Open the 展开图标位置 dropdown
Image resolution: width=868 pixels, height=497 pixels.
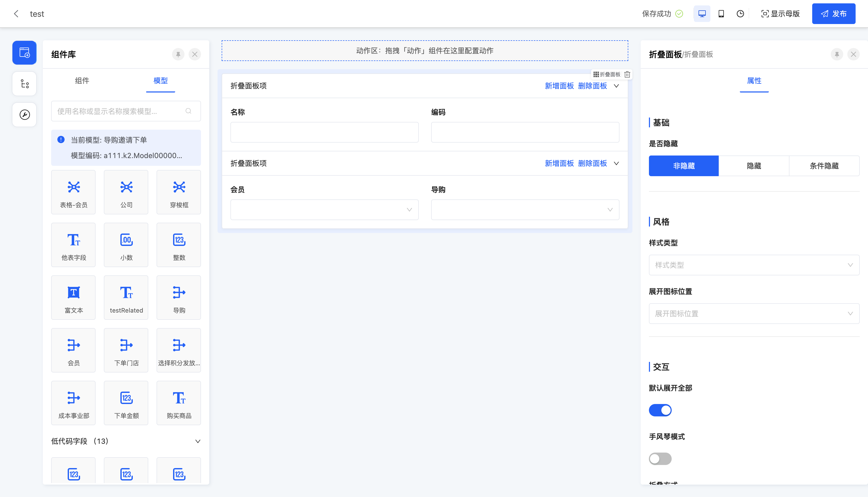pos(754,313)
